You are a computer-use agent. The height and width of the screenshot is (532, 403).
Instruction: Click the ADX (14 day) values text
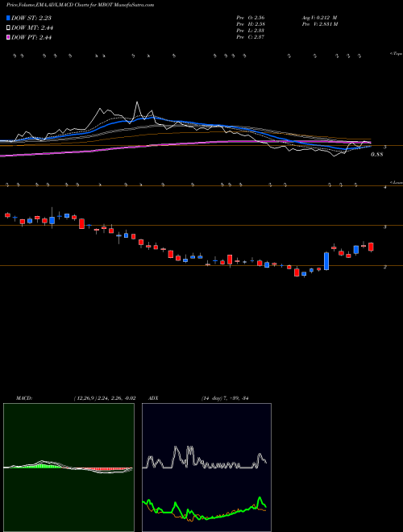225,398
